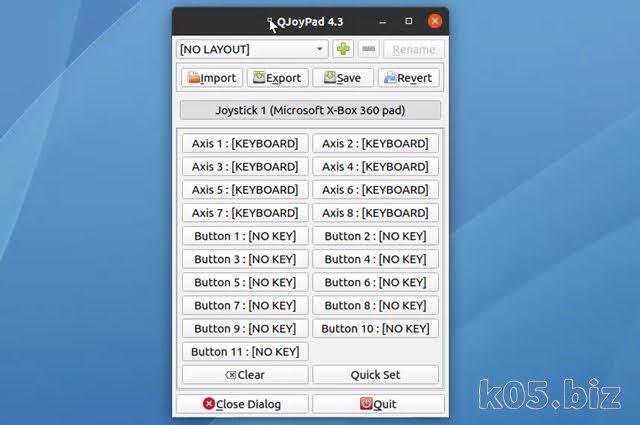The height and width of the screenshot is (425, 640).
Task: Choose Axis 8 configuration
Action: point(376,213)
